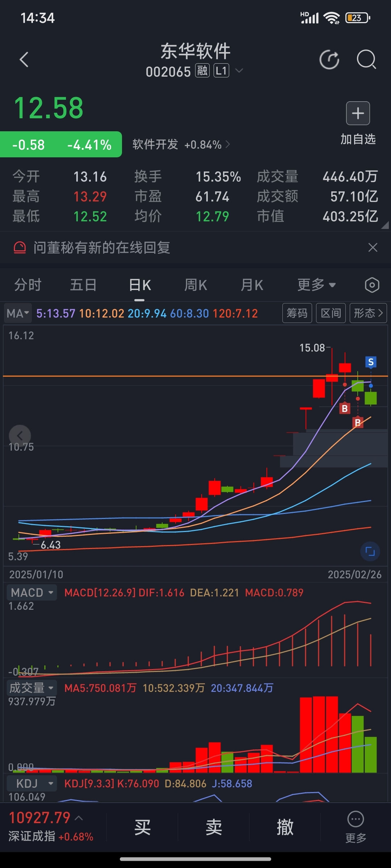Tap the Wi-Fi status icon
Screen dimensions: 391x868
[x=332, y=18]
